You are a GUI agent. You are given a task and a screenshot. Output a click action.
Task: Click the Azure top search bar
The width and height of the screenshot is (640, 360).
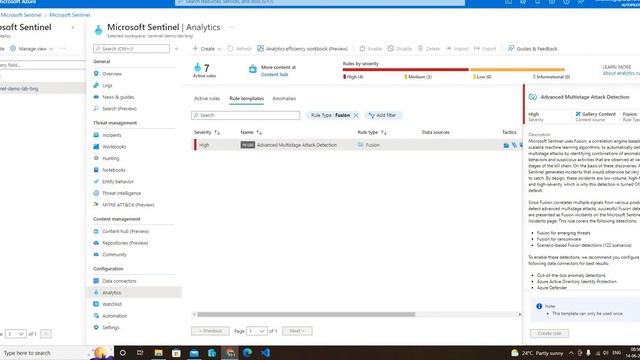coord(320,2)
